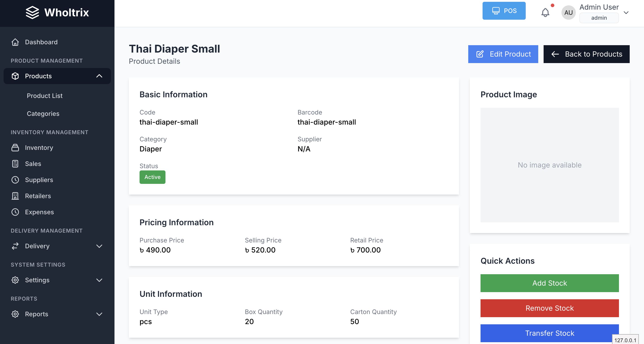Click the No image available placeholder
Viewport: 644px width, 344px height.
549,165
